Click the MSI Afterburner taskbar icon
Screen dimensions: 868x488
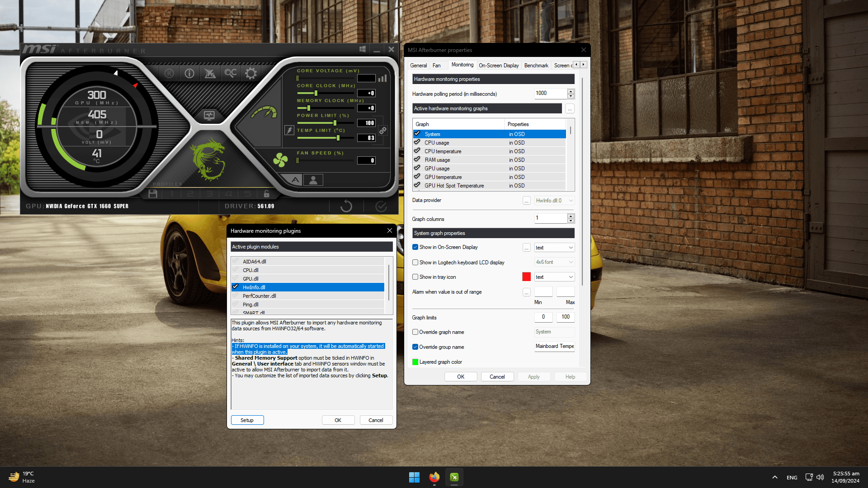click(454, 477)
